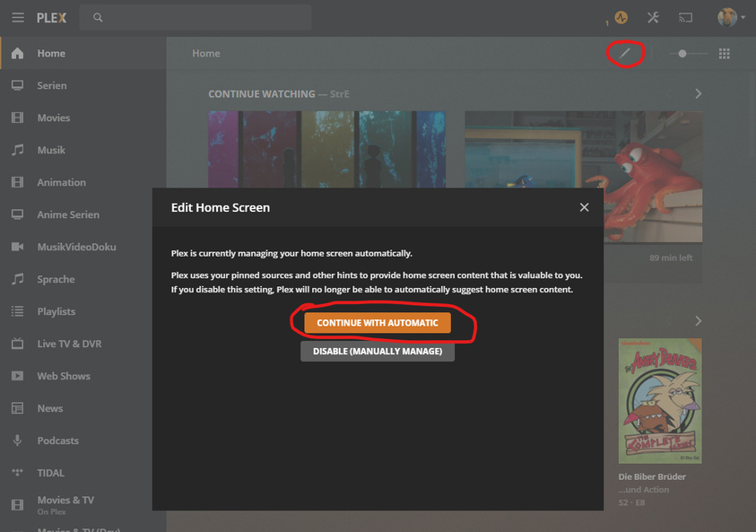Click Die Biber Brüder title link

[x=652, y=476]
